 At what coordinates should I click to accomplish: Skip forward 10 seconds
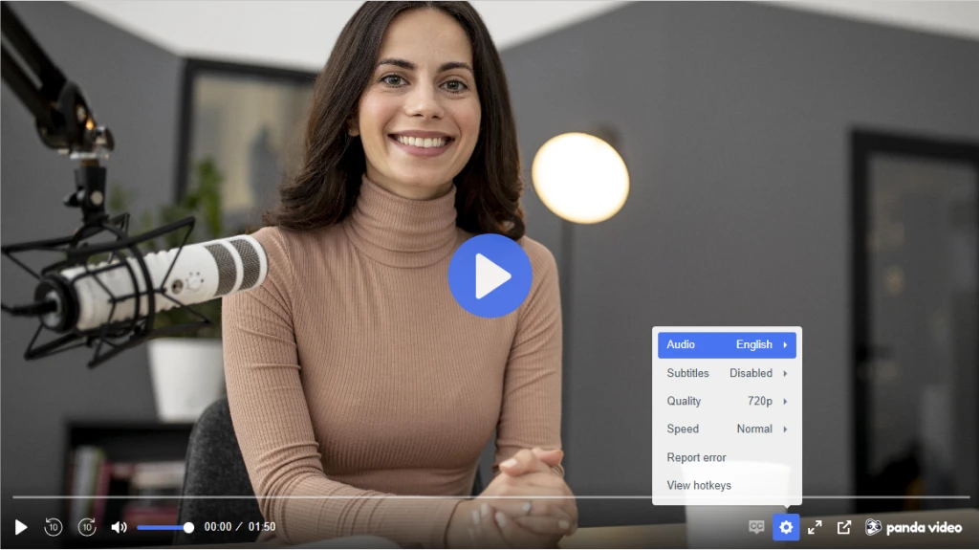(x=87, y=527)
